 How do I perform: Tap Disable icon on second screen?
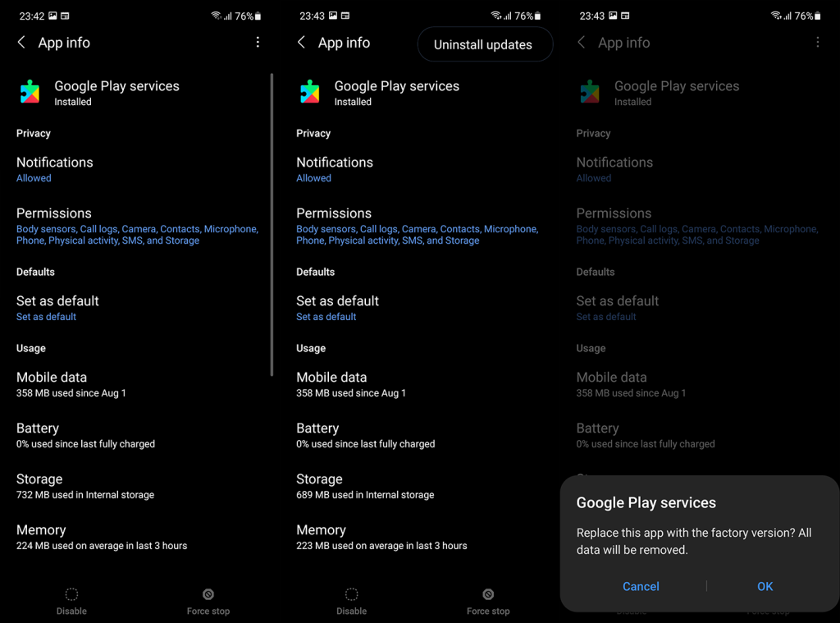point(351,594)
